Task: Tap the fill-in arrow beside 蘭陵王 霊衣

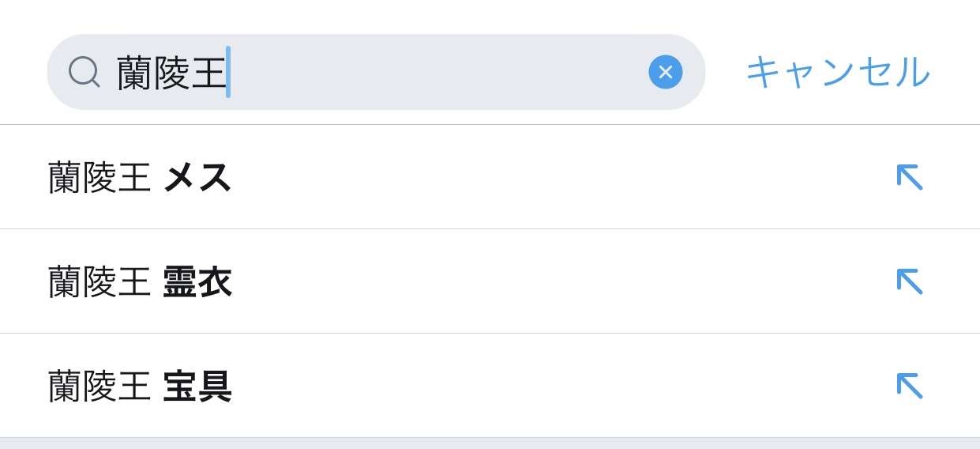Action: (909, 281)
